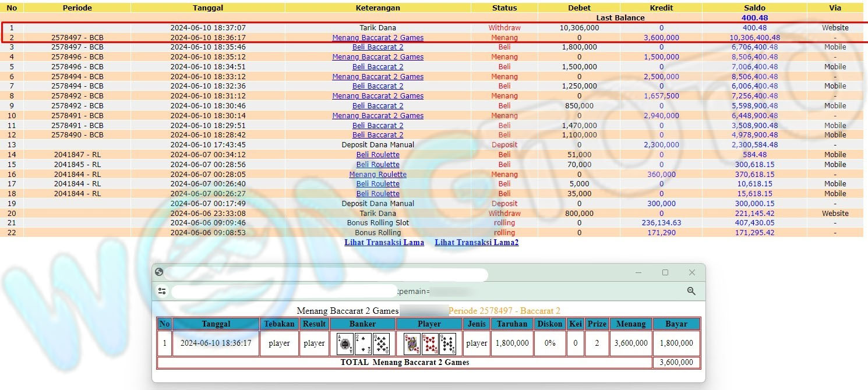Viewport: 868px width, 390px height.
Task: Click the zoom magnifier icon in popup
Action: pyautogui.click(x=691, y=291)
